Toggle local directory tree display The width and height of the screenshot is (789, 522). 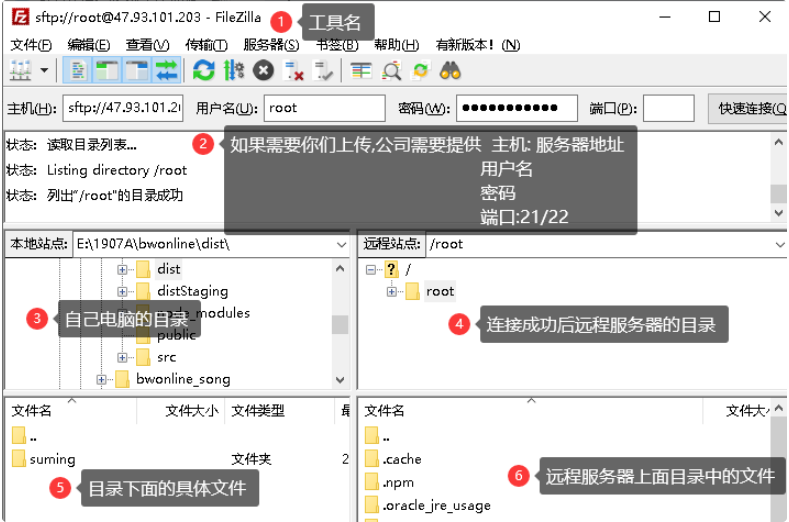coord(107,71)
